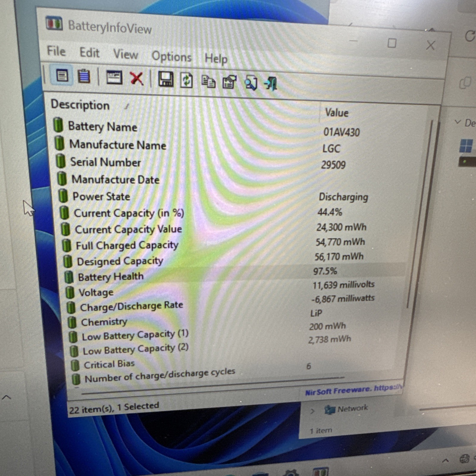This screenshot has width=476, height=476.
Task: Show hidden icons chevron in system tray
Action: coord(445,461)
